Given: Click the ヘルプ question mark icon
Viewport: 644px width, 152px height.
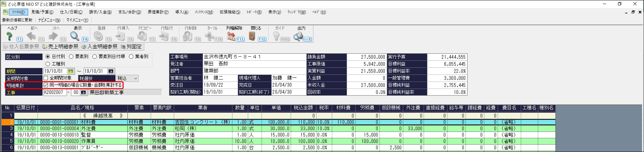Looking at the screenshot, I should click(9, 36).
